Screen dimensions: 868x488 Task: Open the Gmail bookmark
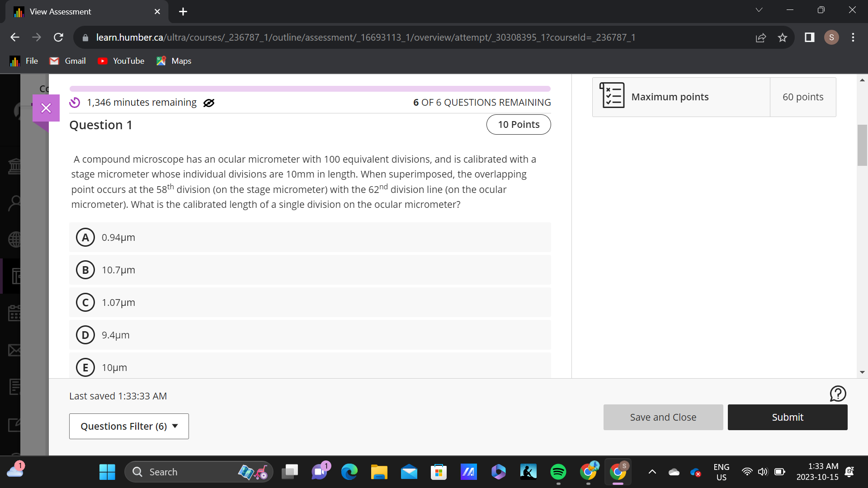pyautogui.click(x=68, y=61)
